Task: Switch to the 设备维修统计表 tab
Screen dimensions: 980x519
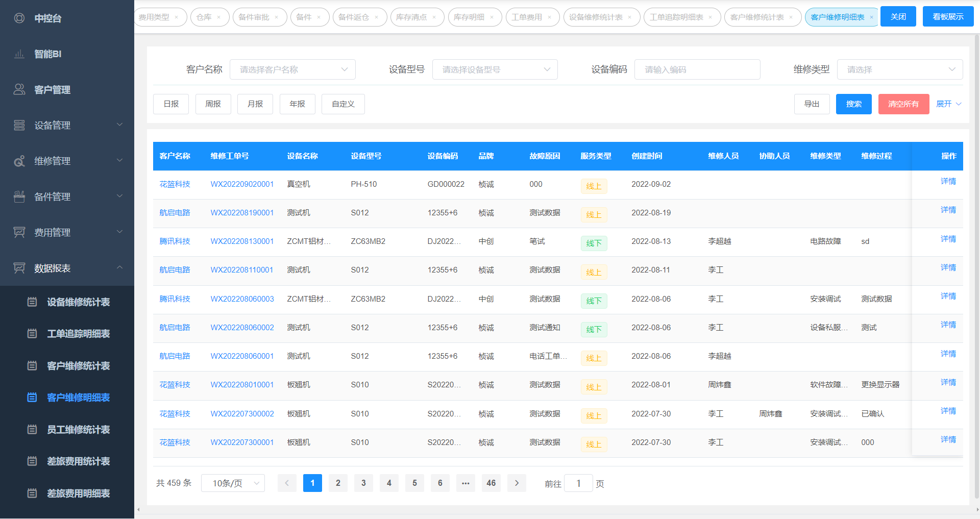Action: coord(596,17)
